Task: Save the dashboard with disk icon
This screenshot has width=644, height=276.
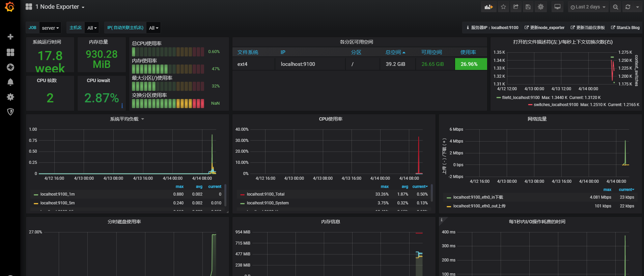Action: [528, 7]
